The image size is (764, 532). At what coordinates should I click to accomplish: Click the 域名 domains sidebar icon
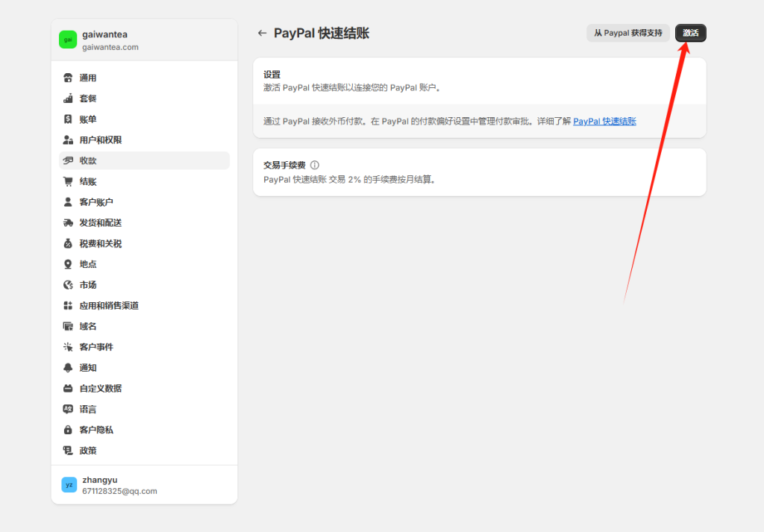point(67,325)
